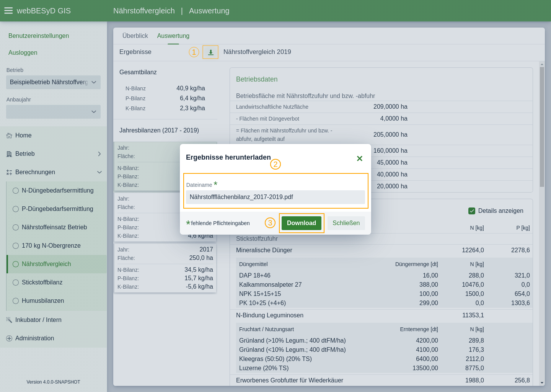
Task: Collapse the Berechnungen menu chevron
Action: tap(99, 172)
